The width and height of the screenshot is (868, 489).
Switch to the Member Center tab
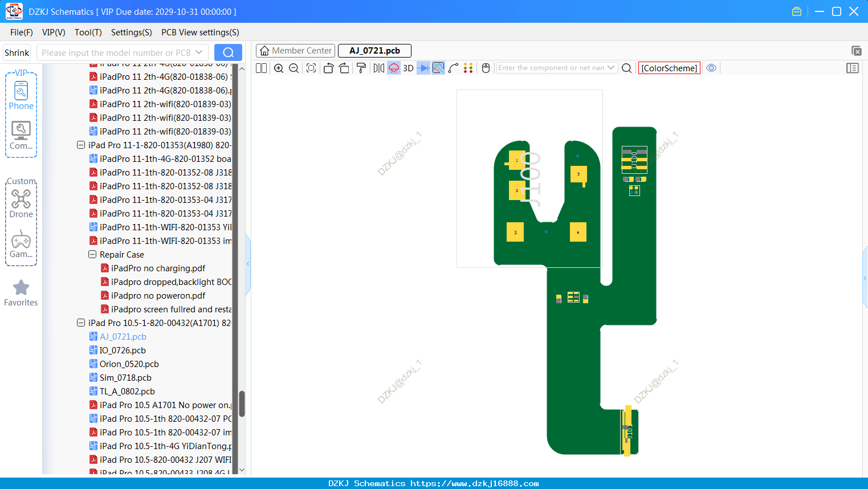pyautogui.click(x=296, y=51)
